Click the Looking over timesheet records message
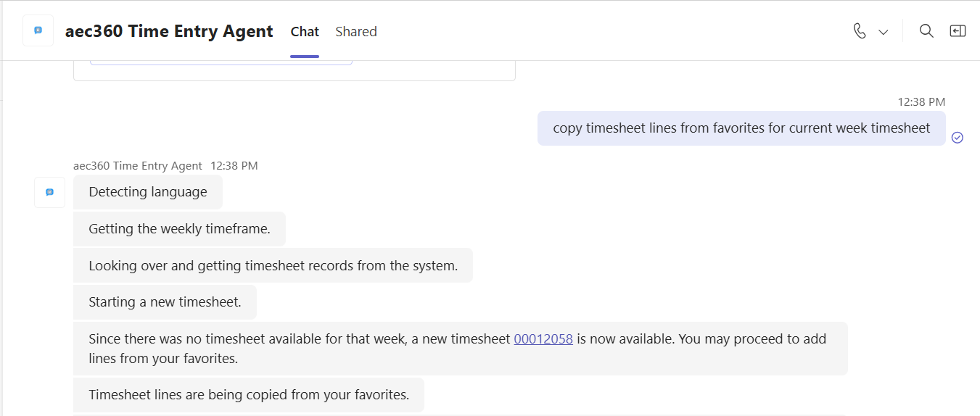This screenshot has height=416, width=980. [x=273, y=265]
